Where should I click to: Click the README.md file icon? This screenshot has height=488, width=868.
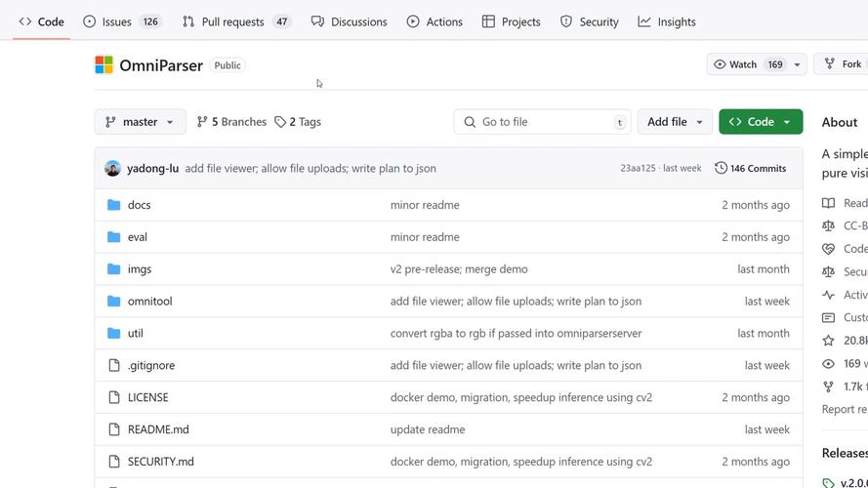(114, 429)
